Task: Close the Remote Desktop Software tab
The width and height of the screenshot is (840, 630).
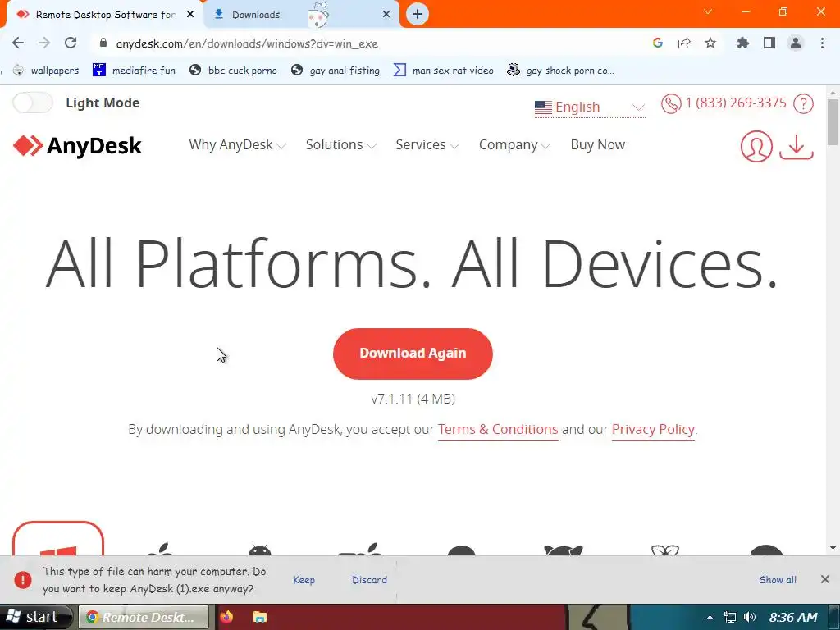Action: (x=190, y=15)
